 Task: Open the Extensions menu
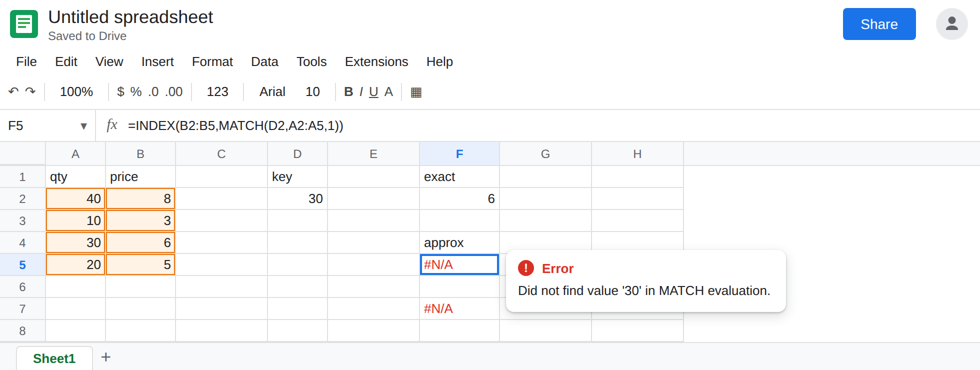click(376, 61)
